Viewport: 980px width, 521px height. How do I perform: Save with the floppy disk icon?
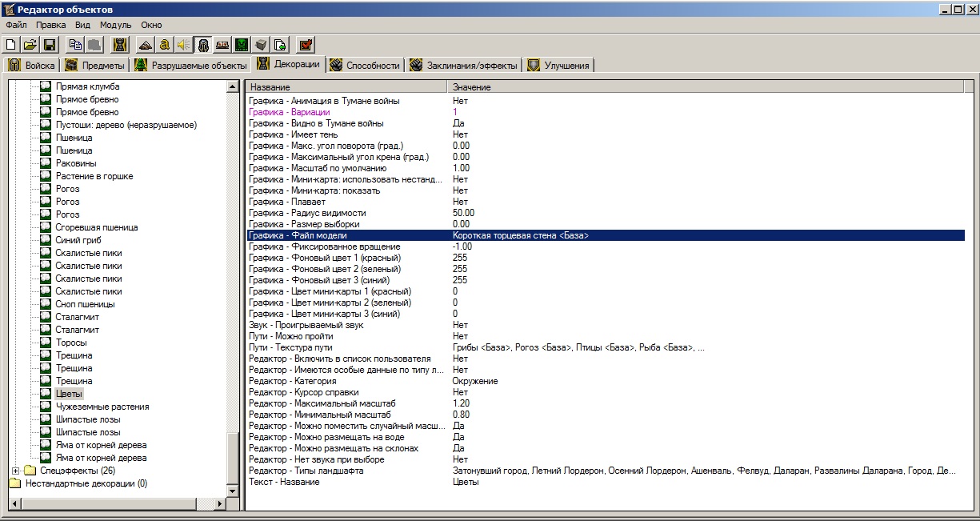coord(49,45)
